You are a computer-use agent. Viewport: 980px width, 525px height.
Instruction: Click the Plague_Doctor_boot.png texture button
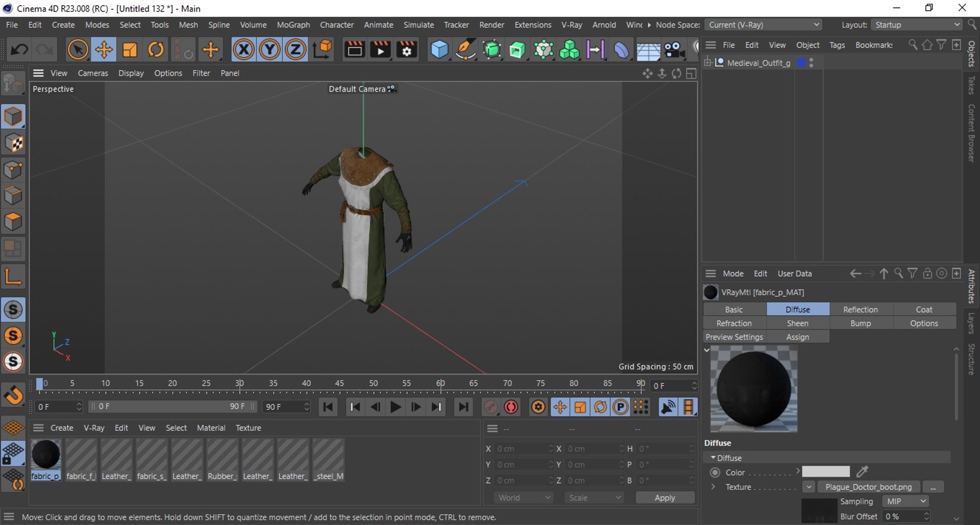tap(868, 487)
